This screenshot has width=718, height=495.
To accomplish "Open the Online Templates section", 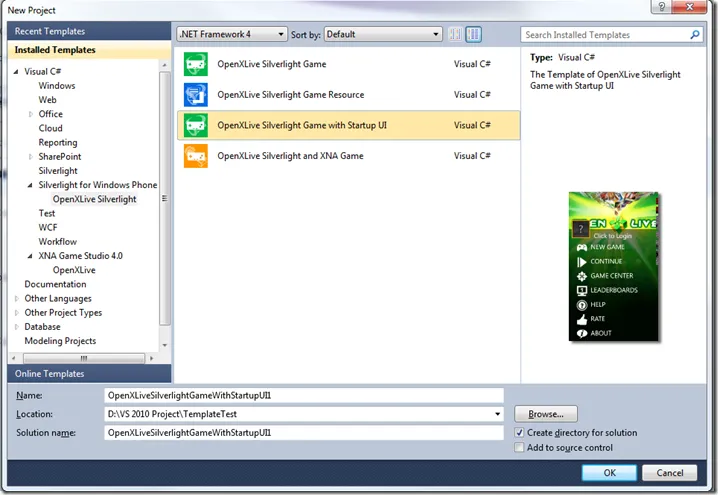I will pyautogui.click(x=89, y=374).
